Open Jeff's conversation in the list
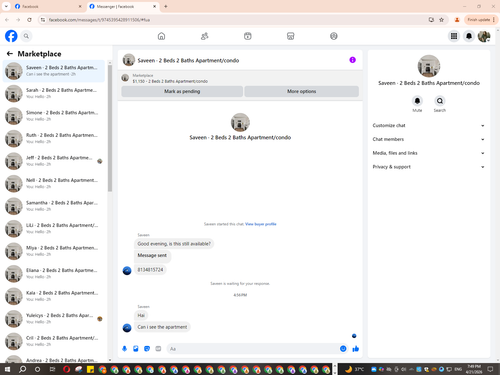This screenshot has width=500, height=375. (x=54, y=161)
